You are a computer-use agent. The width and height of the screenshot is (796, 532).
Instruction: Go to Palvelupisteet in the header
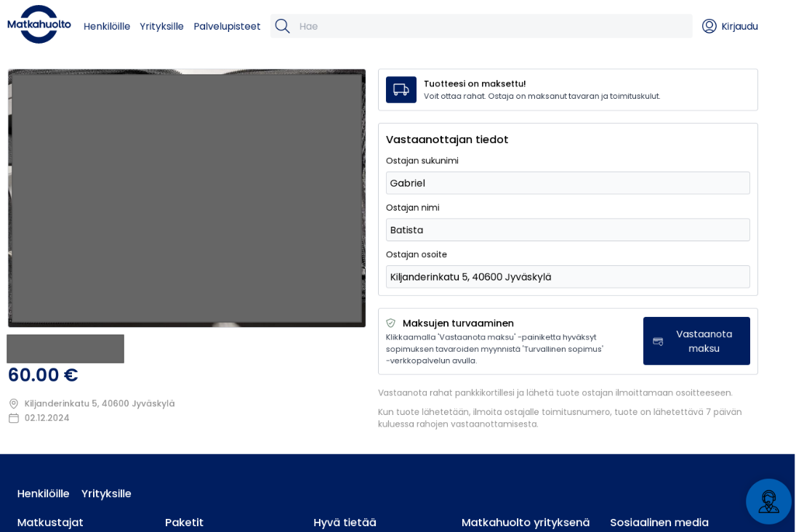227,26
